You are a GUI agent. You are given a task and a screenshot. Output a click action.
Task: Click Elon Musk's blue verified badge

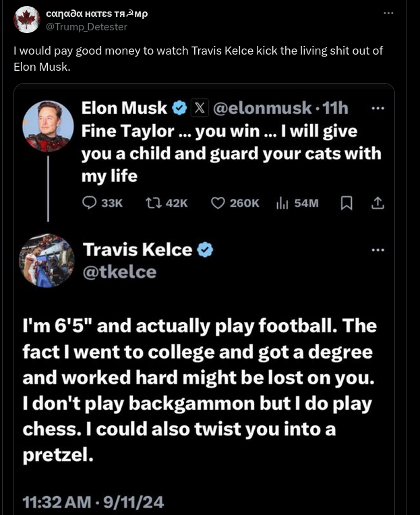click(x=179, y=108)
